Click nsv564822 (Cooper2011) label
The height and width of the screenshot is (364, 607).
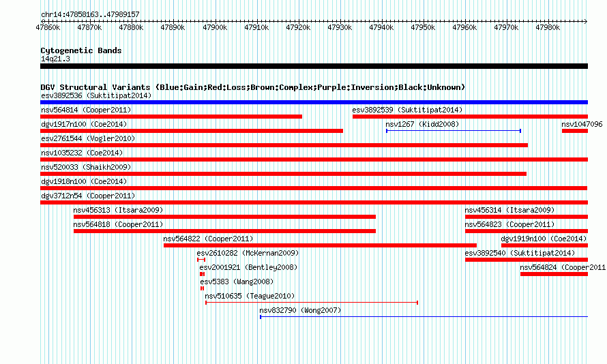208,239
